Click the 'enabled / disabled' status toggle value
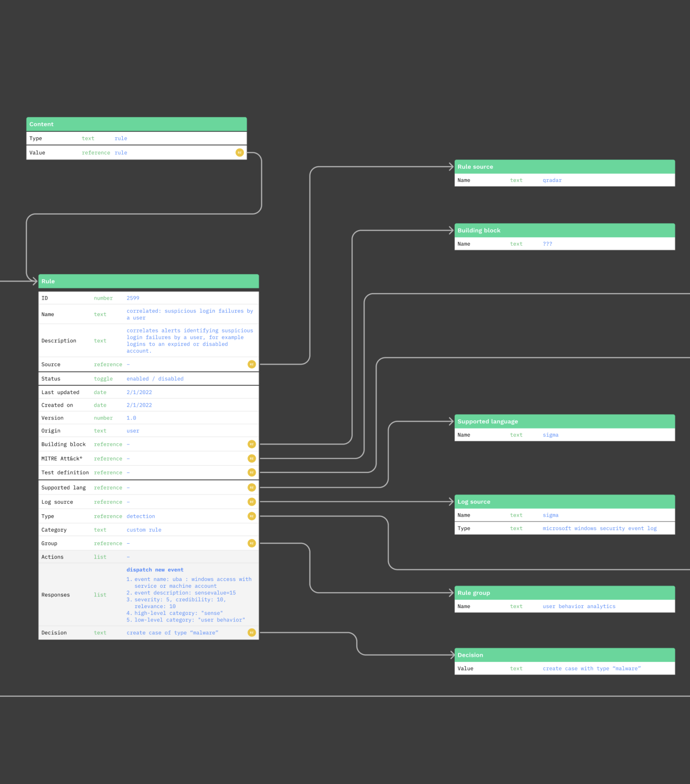 coord(155,379)
